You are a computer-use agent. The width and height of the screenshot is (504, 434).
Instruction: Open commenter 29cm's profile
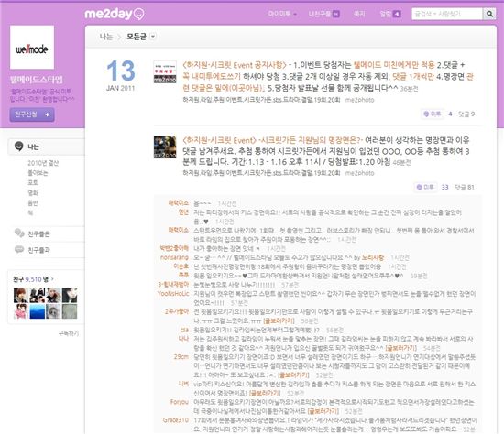pos(181,357)
